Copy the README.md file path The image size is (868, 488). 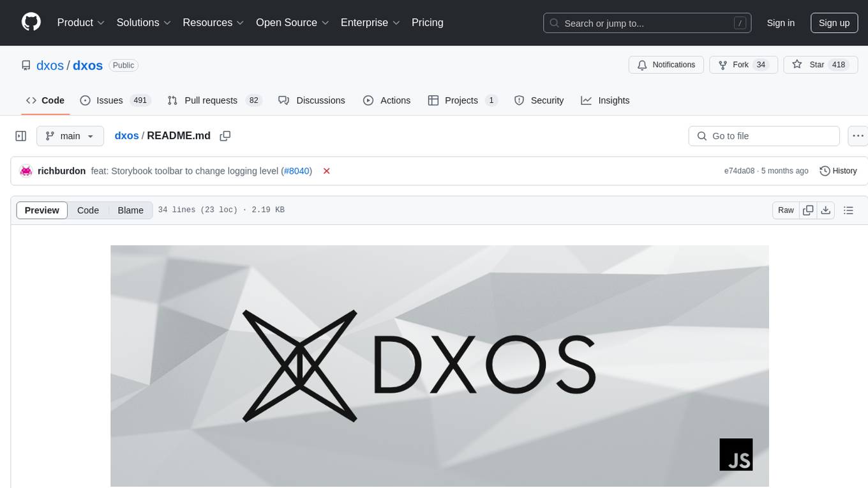[x=225, y=136]
